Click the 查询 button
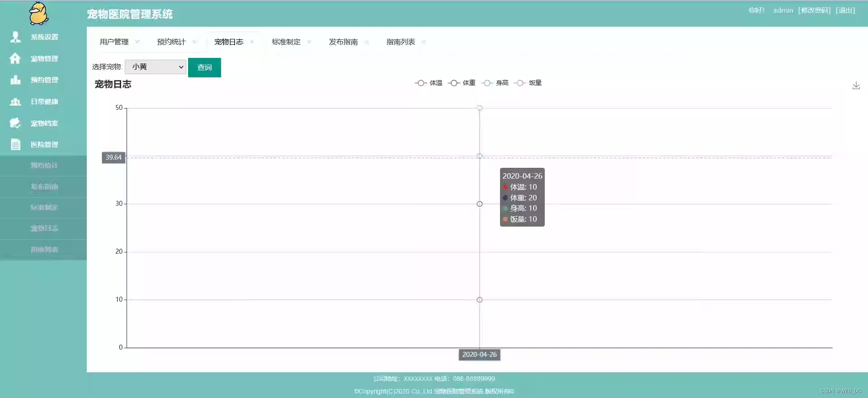Screen dimensions: 868x398 click(204, 67)
